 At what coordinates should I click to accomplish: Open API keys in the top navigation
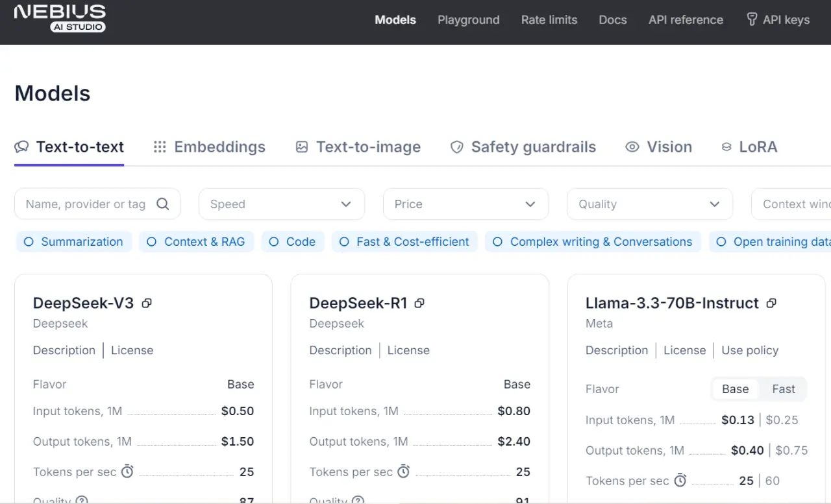click(x=778, y=20)
